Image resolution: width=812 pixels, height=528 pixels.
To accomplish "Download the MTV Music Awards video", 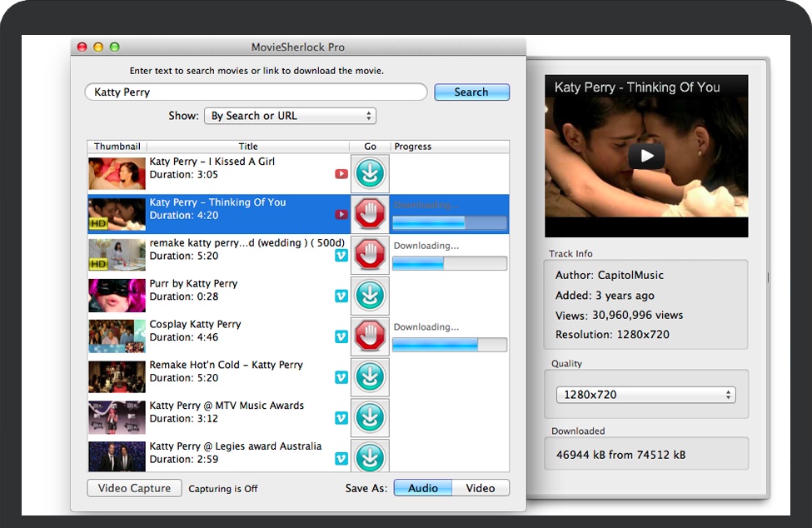I will coord(370,418).
